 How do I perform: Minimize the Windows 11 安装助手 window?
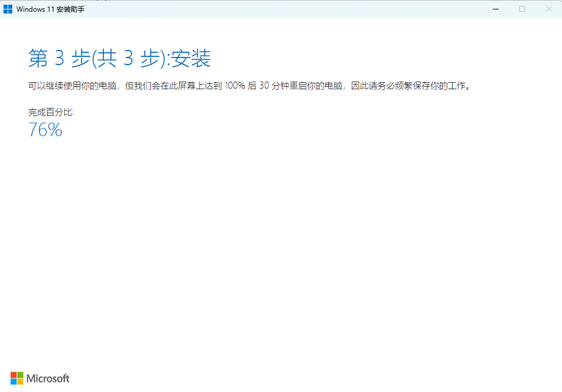coord(496,9)
